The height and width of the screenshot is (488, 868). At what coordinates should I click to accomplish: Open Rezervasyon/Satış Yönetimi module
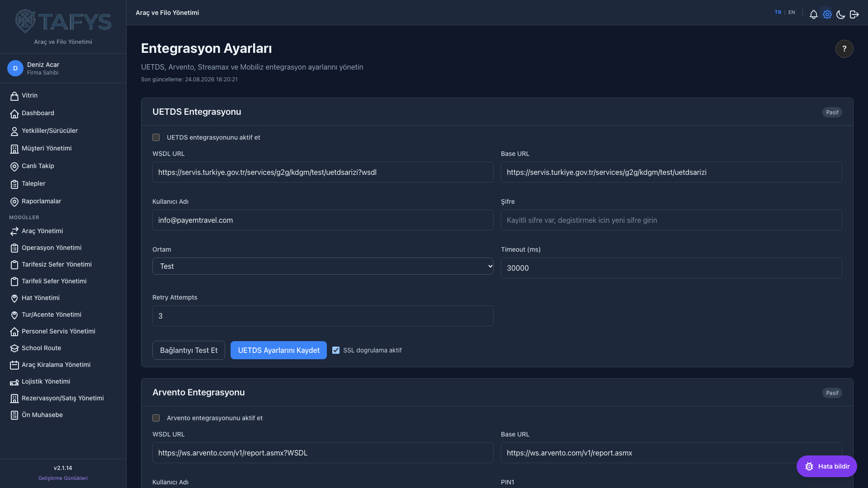coord(63,398)
